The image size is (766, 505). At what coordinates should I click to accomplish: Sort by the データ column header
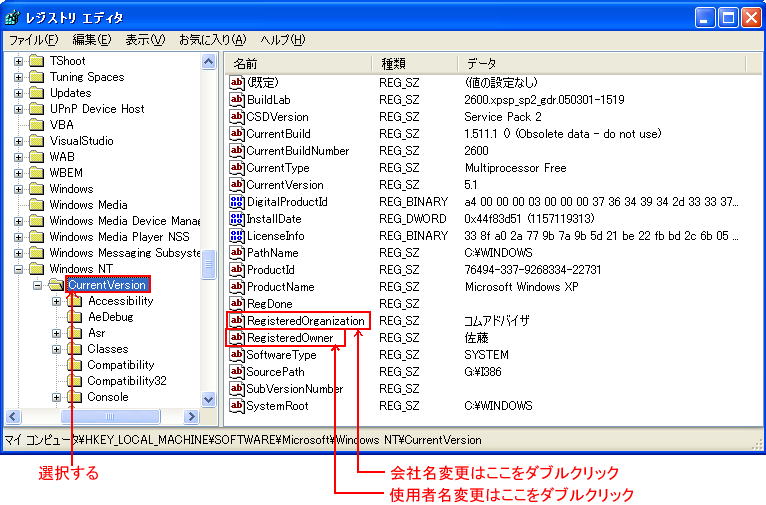(602, 63)
